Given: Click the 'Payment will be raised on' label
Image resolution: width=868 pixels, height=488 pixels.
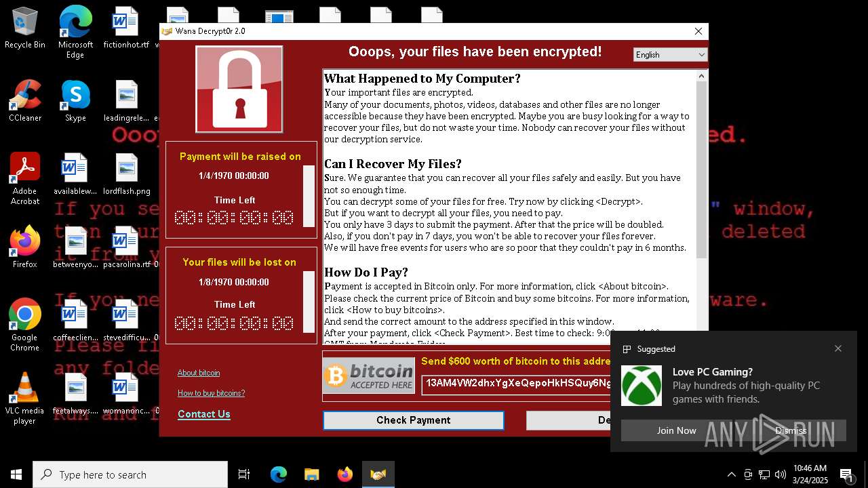Looking at the screenshot, I should pyautogui.click(x=240, y=157).
